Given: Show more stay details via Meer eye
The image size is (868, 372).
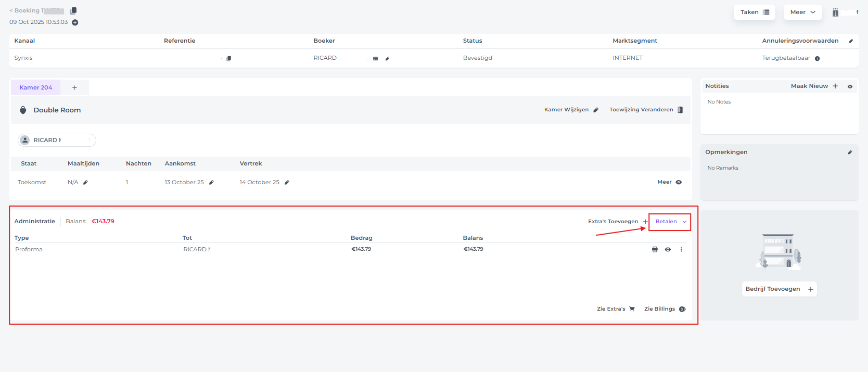Looking at the screenshot, I should click(679, 182).
